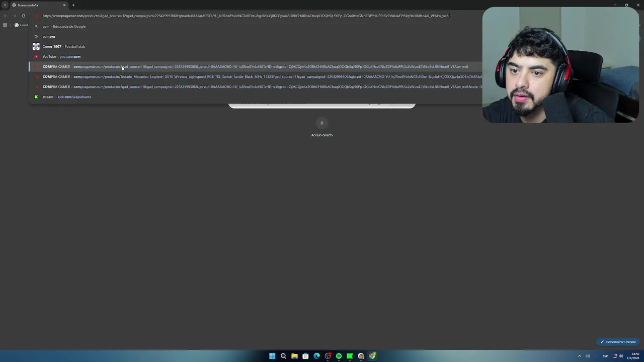Restore down the Chrome window
The image size is (644, 362).
tap(626, 5)
